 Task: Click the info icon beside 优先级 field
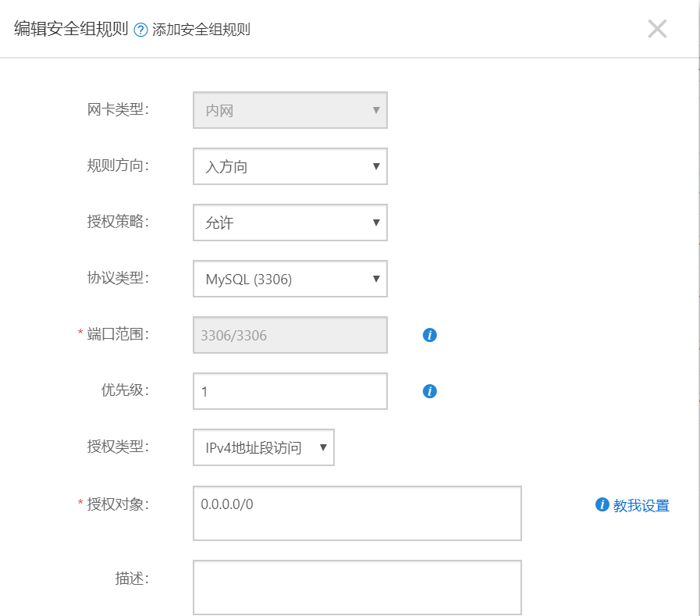point(429,391)
